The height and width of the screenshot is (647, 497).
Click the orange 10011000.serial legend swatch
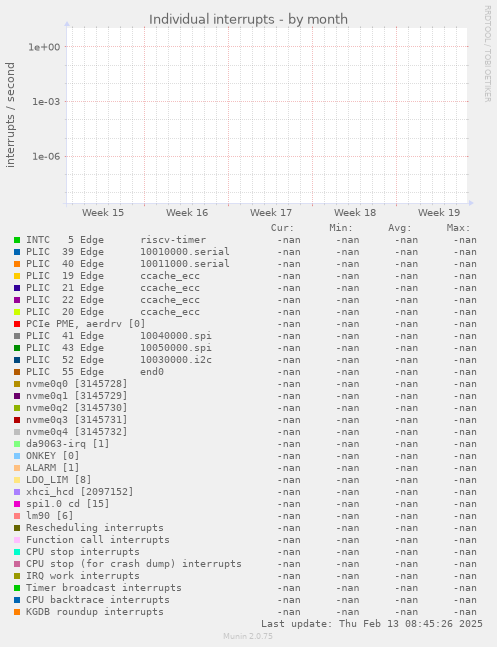click(x=17, y=264)
